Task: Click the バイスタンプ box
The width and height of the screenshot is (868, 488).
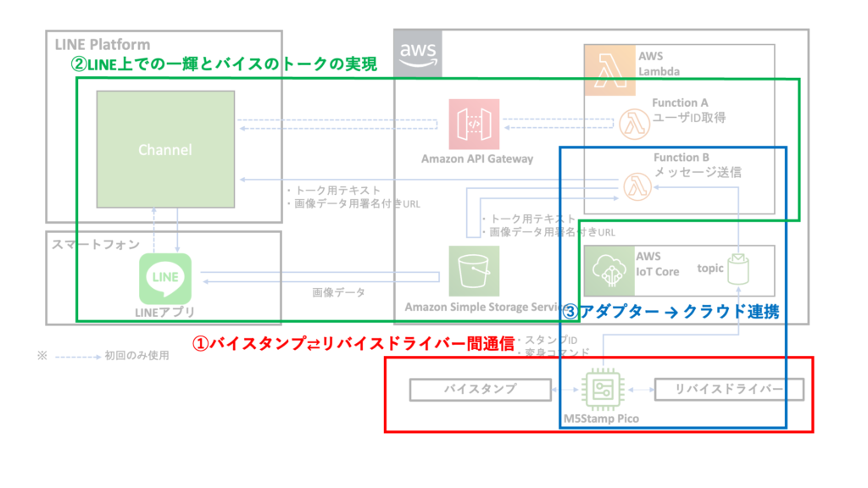Action: 480,390
